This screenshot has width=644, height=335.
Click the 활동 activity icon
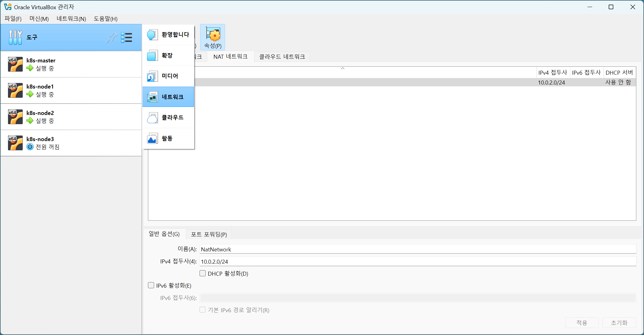pos(152,138)
